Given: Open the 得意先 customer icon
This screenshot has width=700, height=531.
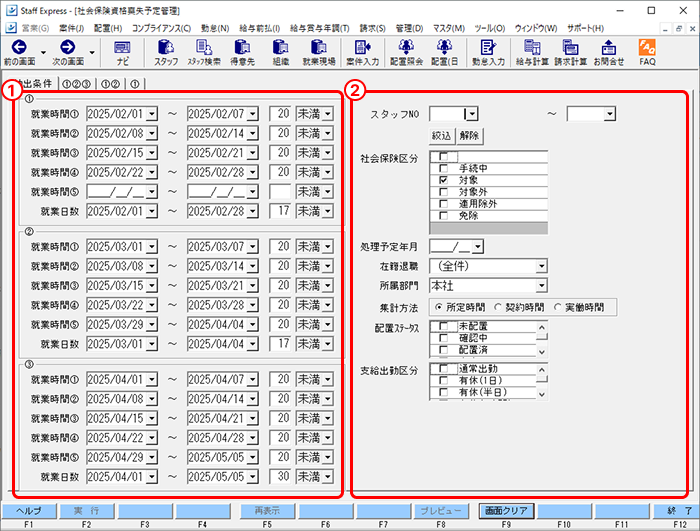Looking at the screenshot, I should point(242,53).
